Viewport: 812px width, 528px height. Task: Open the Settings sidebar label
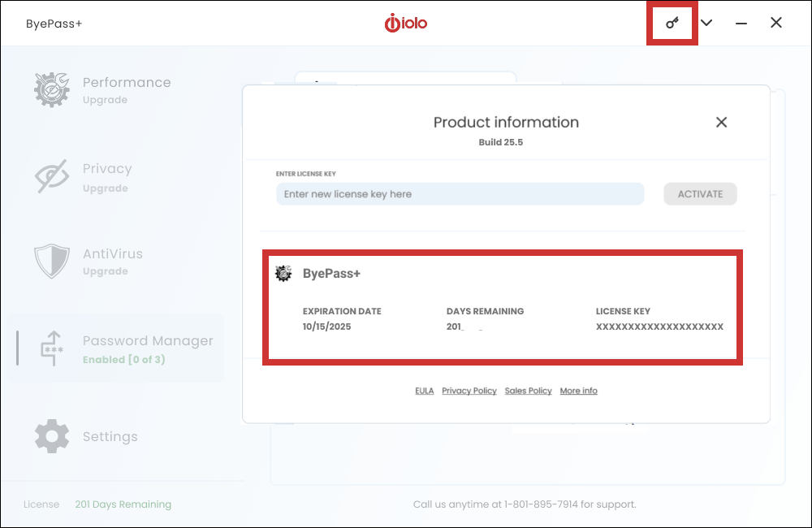pyautogui.click(x=110, y=436)
